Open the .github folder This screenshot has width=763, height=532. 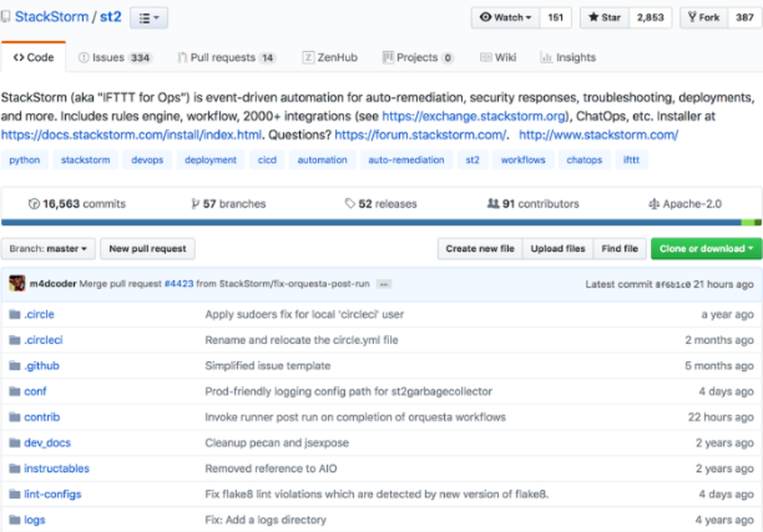[x=41, y=366]
